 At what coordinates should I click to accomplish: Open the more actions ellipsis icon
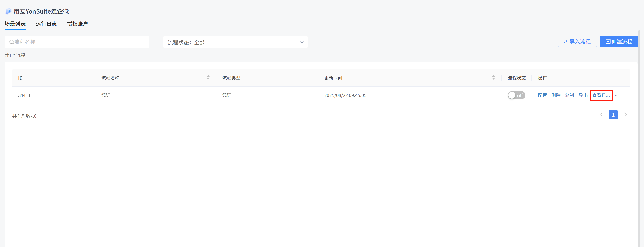[617, 95]
